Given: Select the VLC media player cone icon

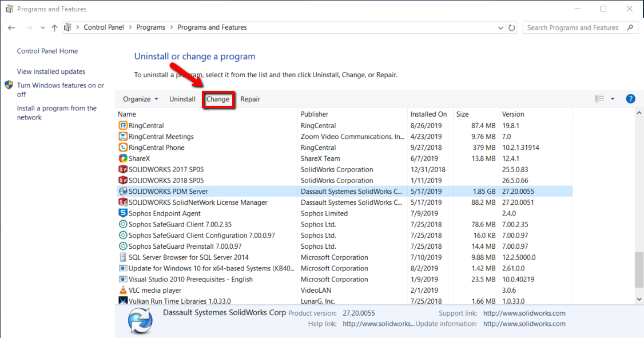Looking at the screenshot, I should tap(123, 290).
